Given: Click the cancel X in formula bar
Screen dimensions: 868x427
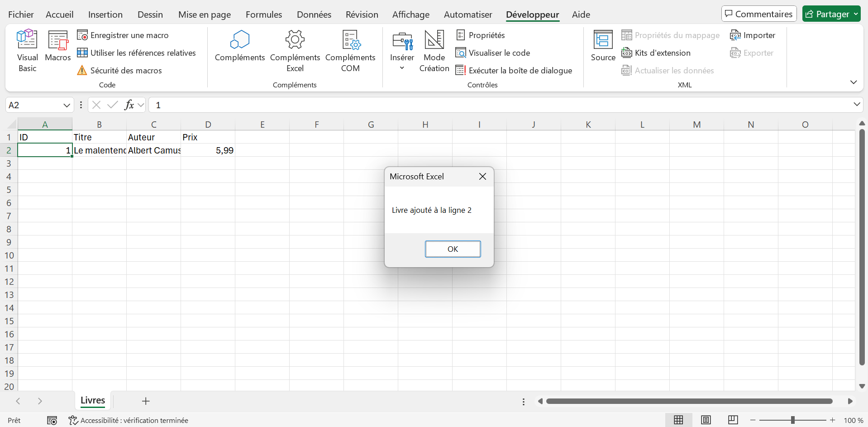Looking at the screenshot, I should (x=96, y=105).
